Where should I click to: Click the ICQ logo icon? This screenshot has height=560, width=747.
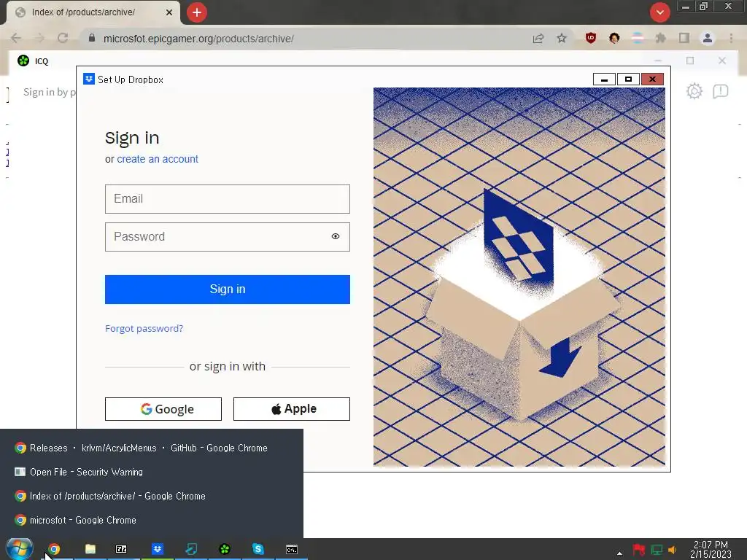[x=23, y=61]
